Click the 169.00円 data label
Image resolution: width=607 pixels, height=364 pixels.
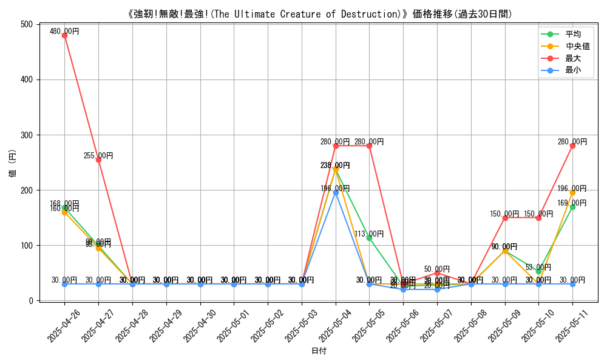(x=572, y=203)
